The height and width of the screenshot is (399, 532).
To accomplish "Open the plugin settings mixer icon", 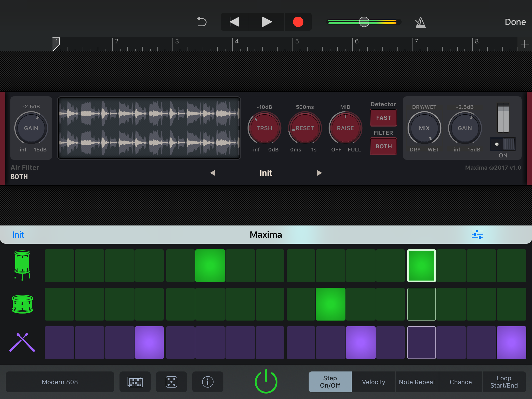I will [477, 234].
